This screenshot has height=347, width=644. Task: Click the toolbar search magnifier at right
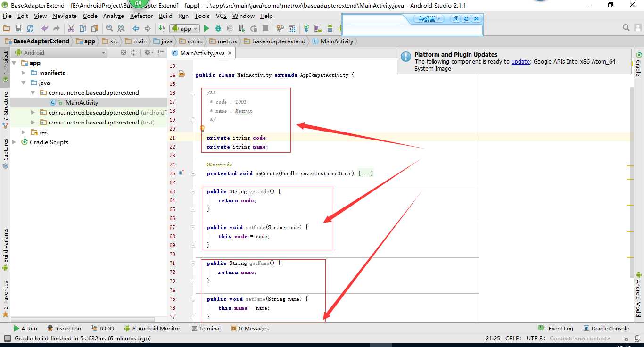tap(626, 28)
